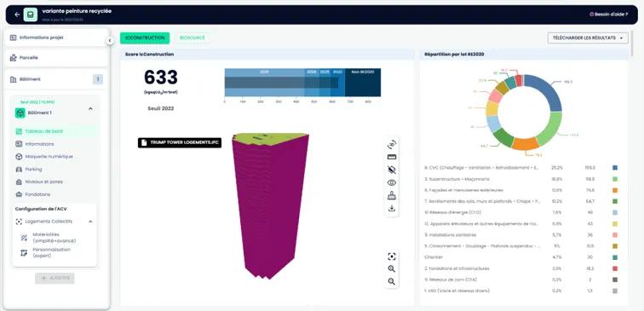Image resolution: width=644 pixels, height=311 pixels.
Task: Click the green Bâtiment 1 cube icon
Action: click(20, 112)
